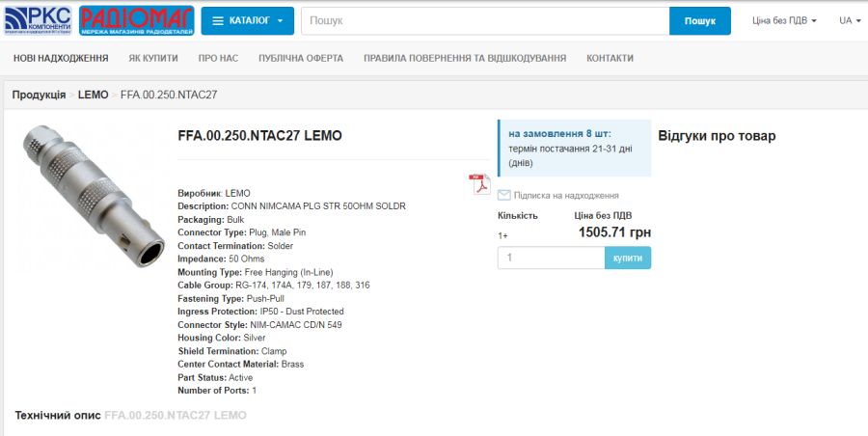Focus the Пошук search field
Screen dimensions: 868x436
[x=485, y=20]
